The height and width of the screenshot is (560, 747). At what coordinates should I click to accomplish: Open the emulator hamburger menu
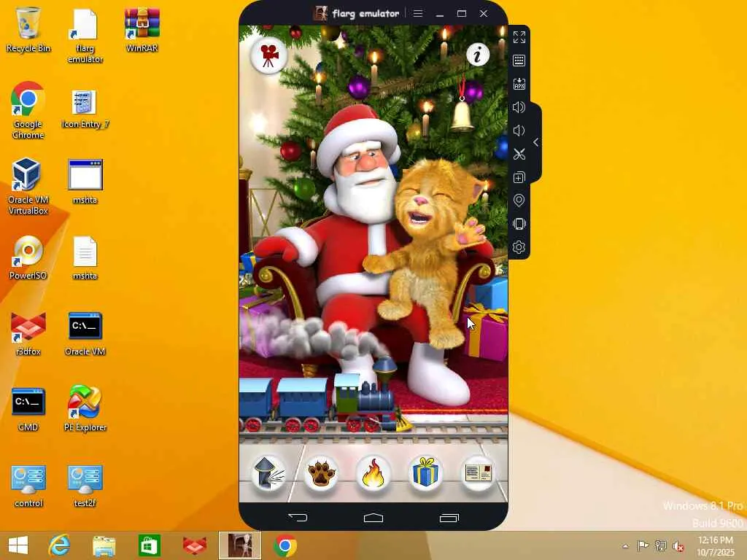[418, 13]
